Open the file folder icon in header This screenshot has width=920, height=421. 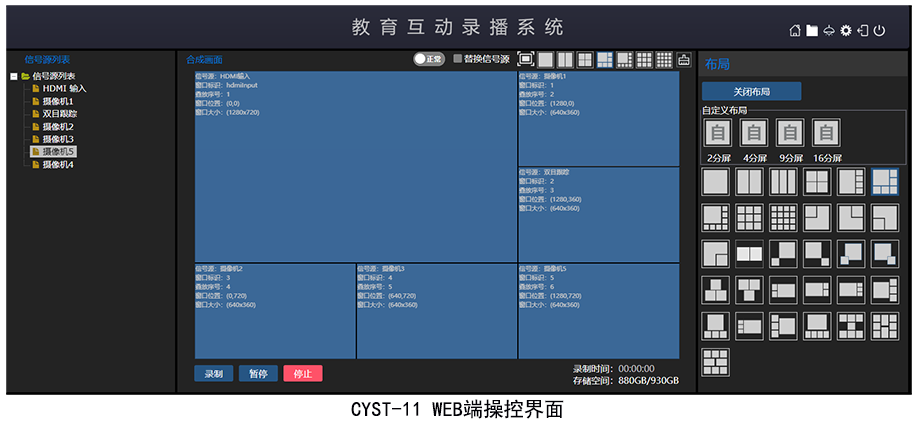[x=812, y=31]
